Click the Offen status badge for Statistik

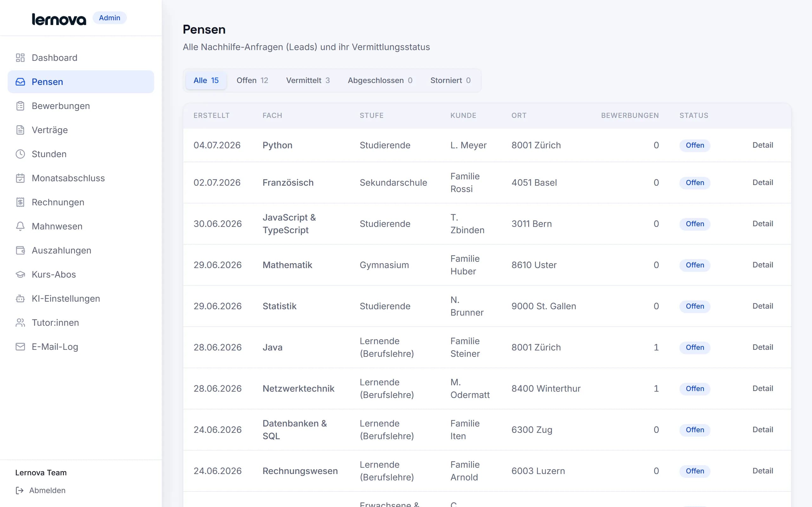695,306
